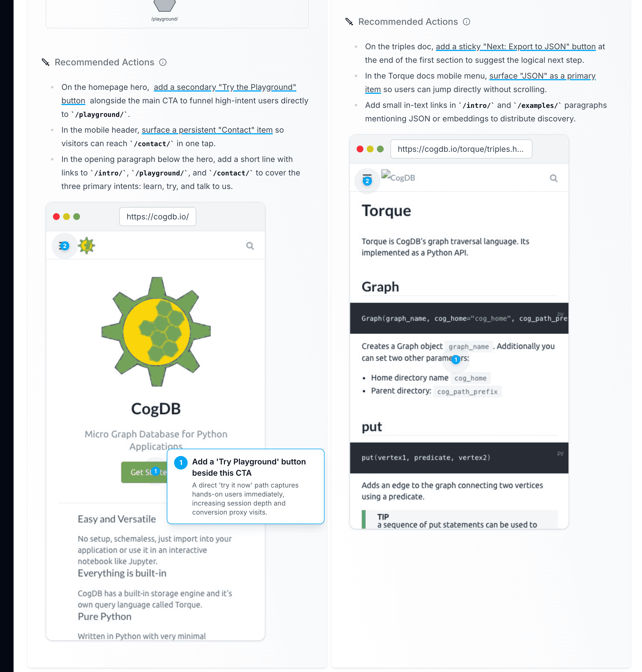This screenshot has height=672, width=642.
Task: Open 'add a secondary Try the Playground' link
Action: point(179,94)
